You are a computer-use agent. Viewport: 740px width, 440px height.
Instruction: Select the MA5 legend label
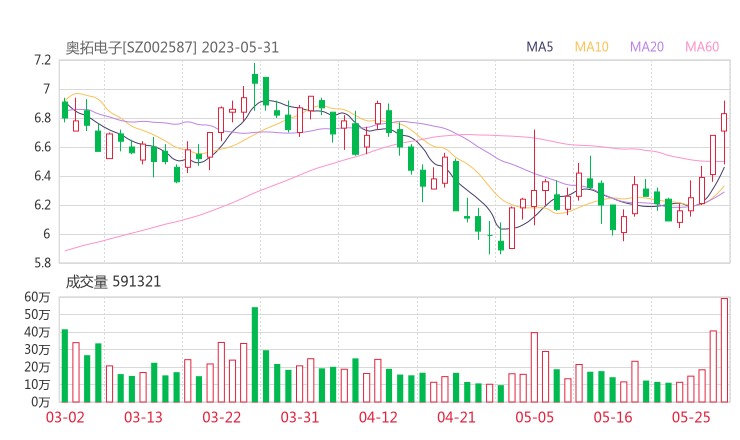coord(539,47)
